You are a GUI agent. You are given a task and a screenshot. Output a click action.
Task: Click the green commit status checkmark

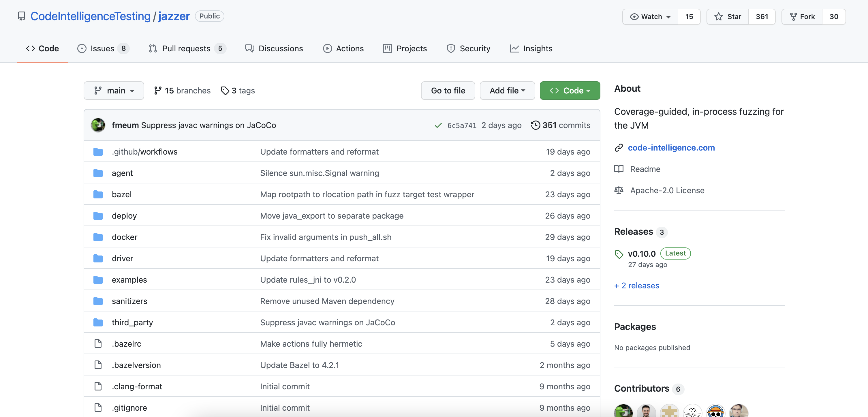[438, 125]
